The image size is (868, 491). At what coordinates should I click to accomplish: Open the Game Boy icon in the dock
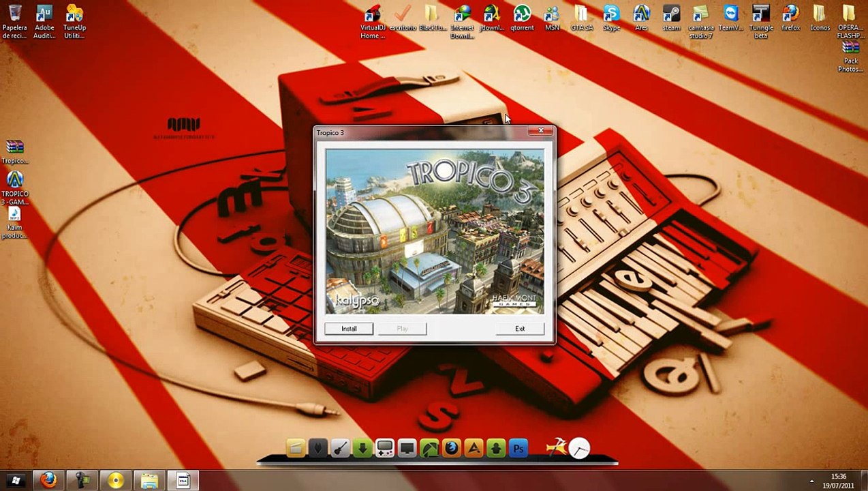coord(385,448)
